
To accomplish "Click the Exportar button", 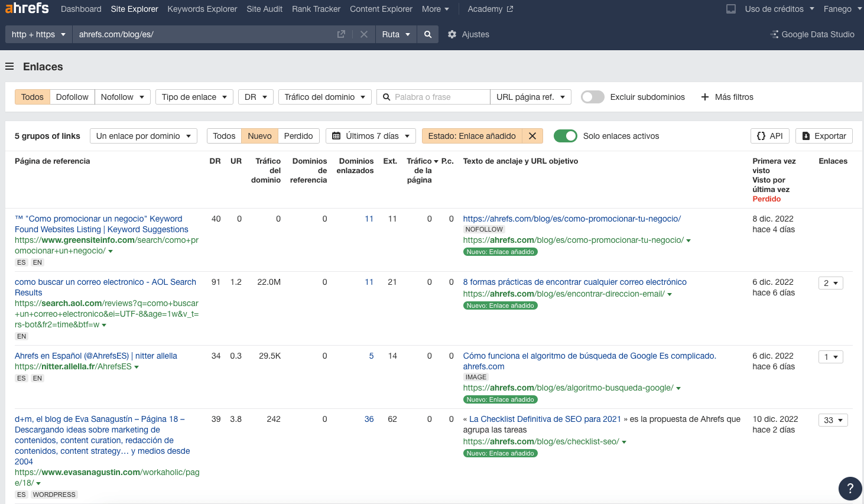I will click(824, 135).
